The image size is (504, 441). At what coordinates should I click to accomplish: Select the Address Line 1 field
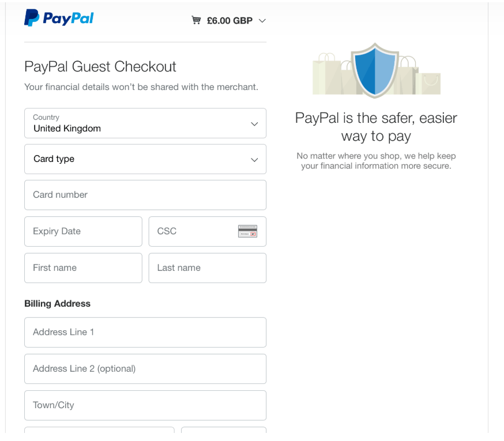point(145,333)
